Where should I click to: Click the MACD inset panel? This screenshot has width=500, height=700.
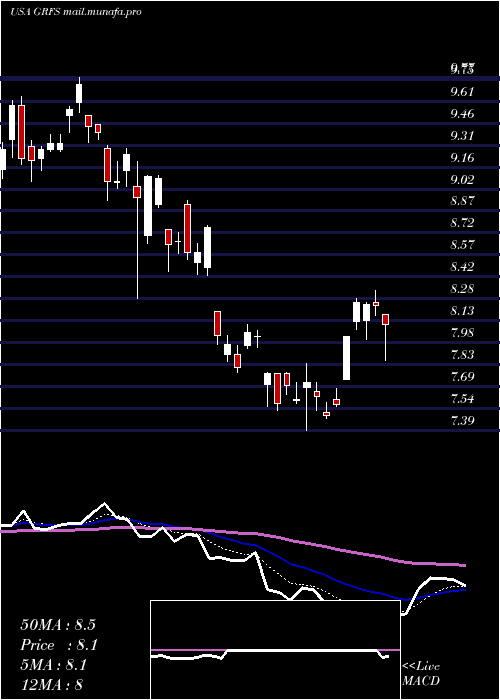tap(275, 650)
